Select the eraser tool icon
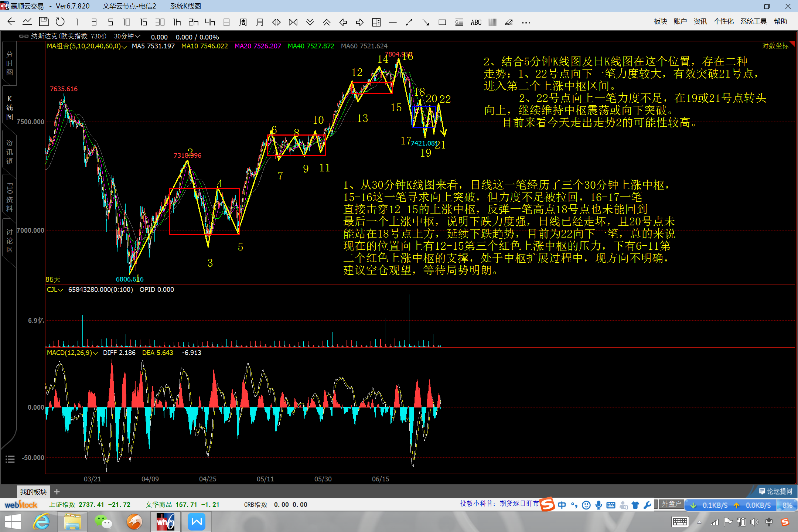This screenshot has height=532, width=798. (509, 23)
